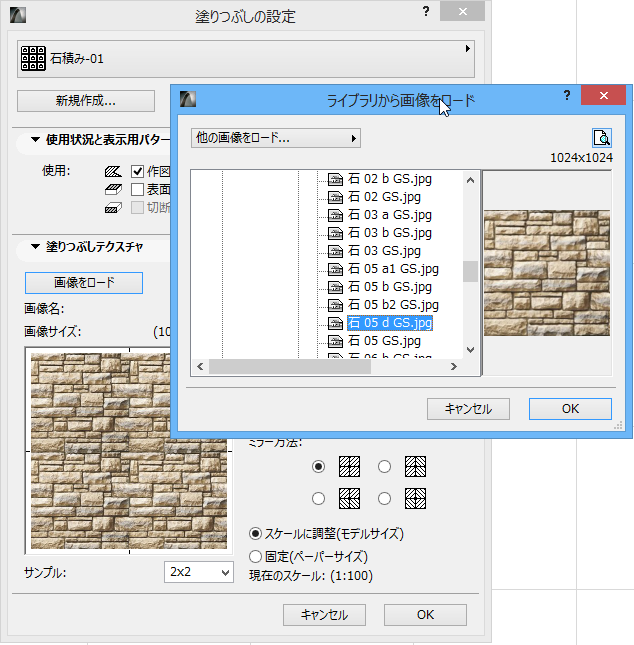Select 石 05 d GS.jpg in list

390,323
